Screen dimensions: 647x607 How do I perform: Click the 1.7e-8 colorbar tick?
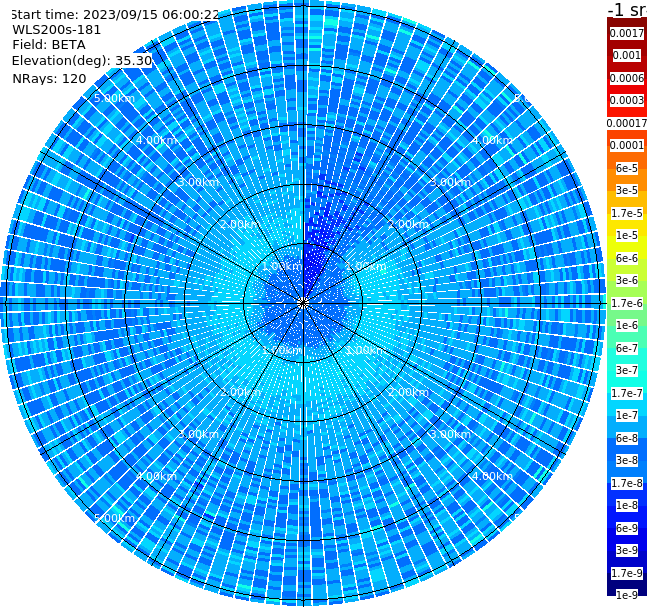(627, 483)
